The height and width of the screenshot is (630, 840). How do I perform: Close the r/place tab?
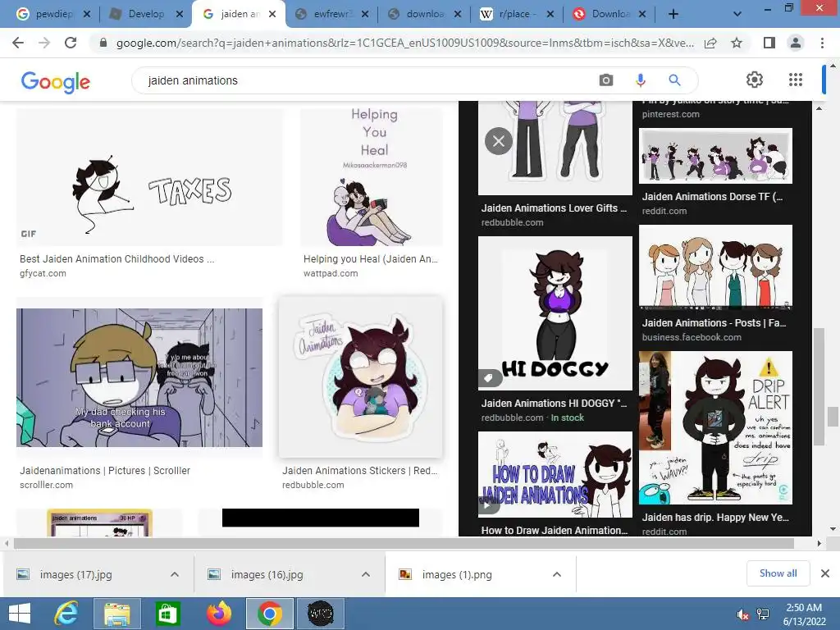550,15
